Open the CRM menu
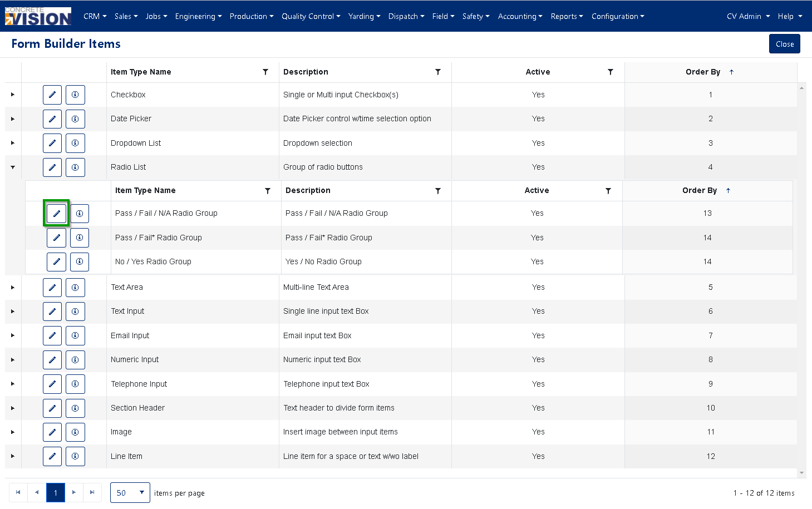The height and width of the screenshot is (509, 812). 95,16
